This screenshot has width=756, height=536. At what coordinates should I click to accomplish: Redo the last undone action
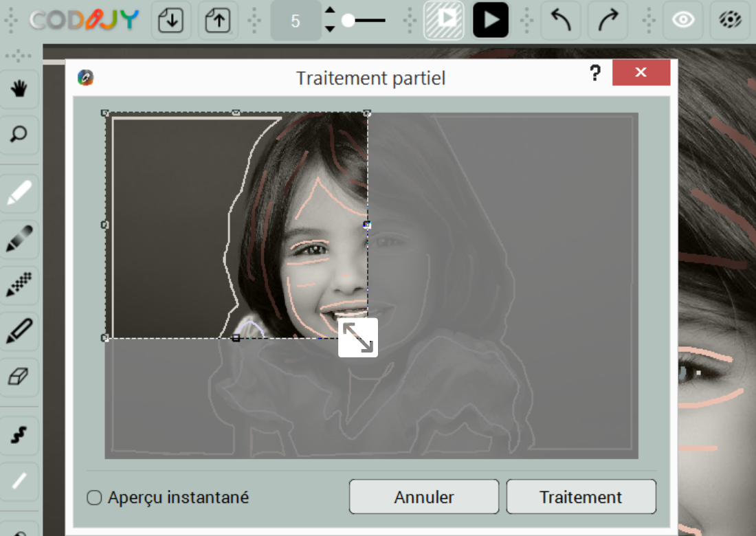[608, 20]
